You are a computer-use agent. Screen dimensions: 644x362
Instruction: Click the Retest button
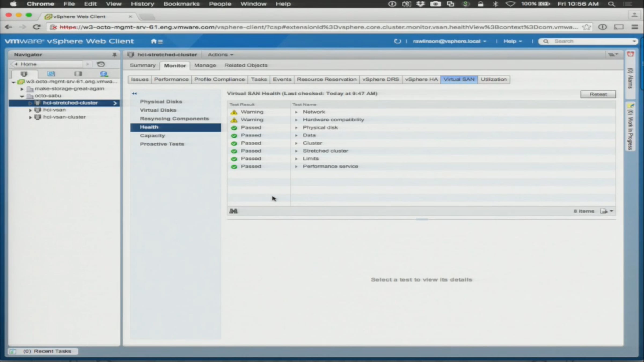coord(598,94)
